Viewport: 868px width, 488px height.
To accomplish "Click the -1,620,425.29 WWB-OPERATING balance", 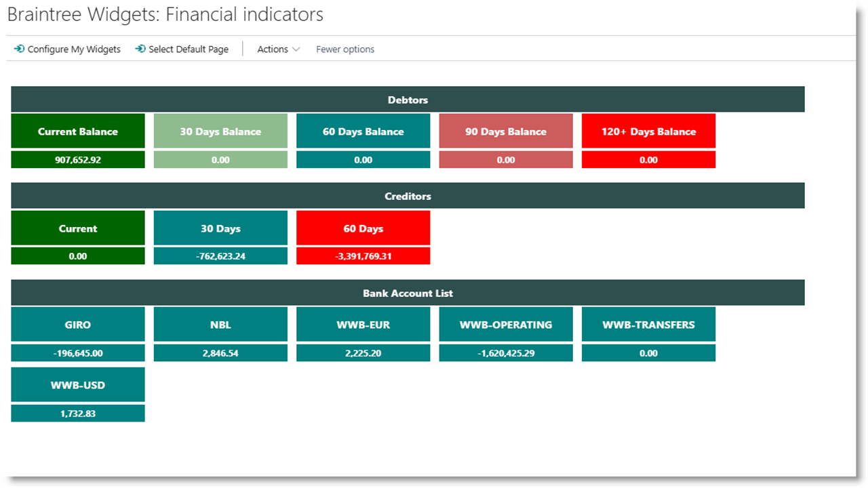I will click(x=506, y=353).
